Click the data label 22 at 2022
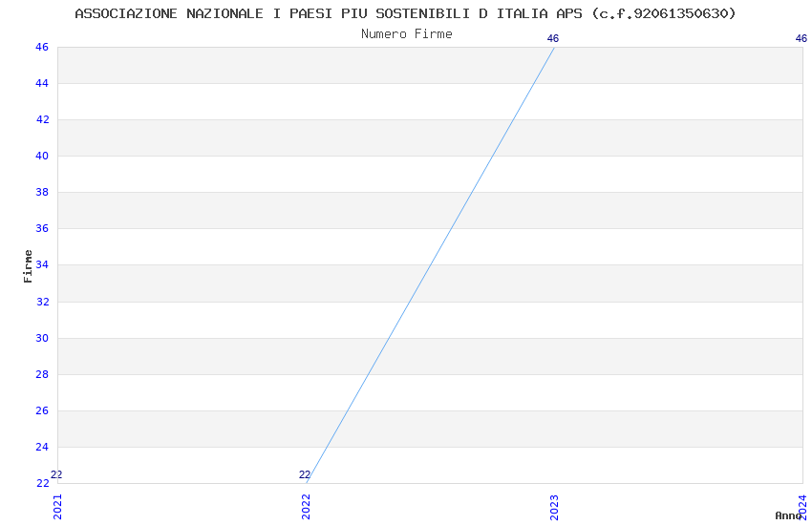812x525 pixels. [305, 474]
